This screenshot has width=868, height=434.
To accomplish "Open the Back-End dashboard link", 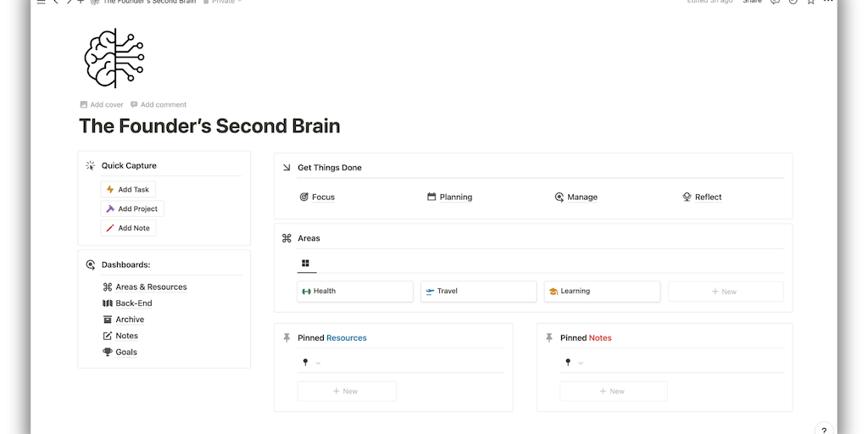I will (127, 303).
